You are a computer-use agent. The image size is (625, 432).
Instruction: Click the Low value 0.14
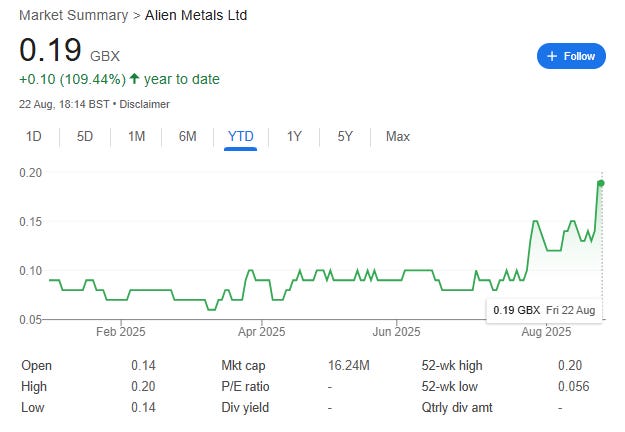click(x=143, y=408)
